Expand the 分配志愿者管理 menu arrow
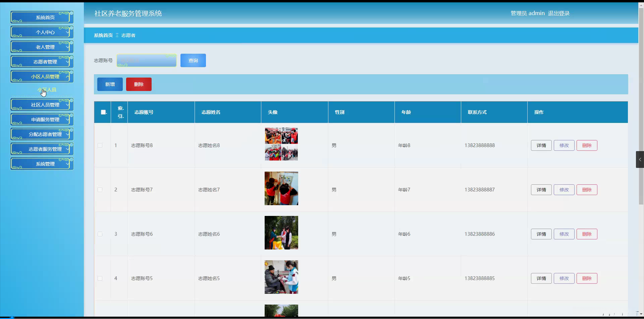Image resolution: width=644 pixels, height=319 pixels. (67, 134)
